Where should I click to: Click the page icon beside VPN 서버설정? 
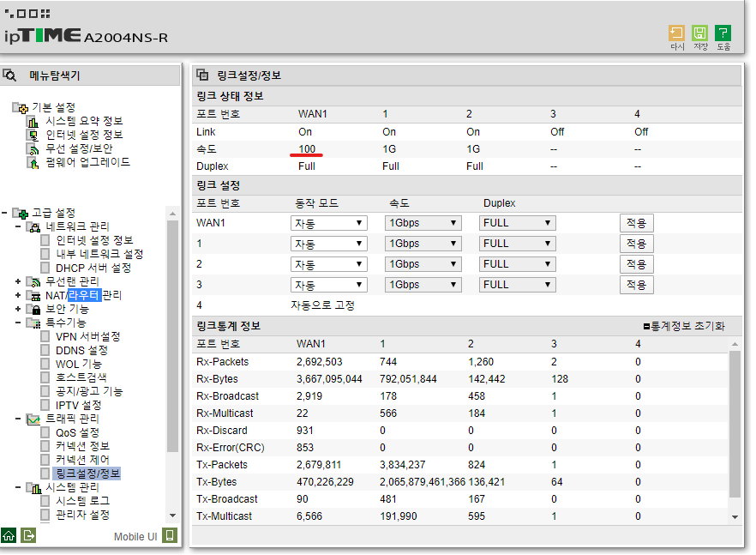tap(45, 336)
